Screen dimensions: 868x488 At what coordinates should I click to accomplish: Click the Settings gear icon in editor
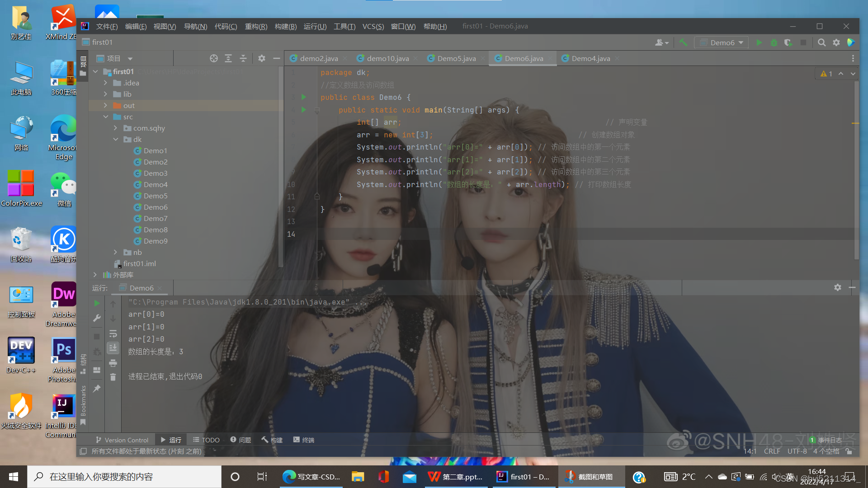(836, 42)
